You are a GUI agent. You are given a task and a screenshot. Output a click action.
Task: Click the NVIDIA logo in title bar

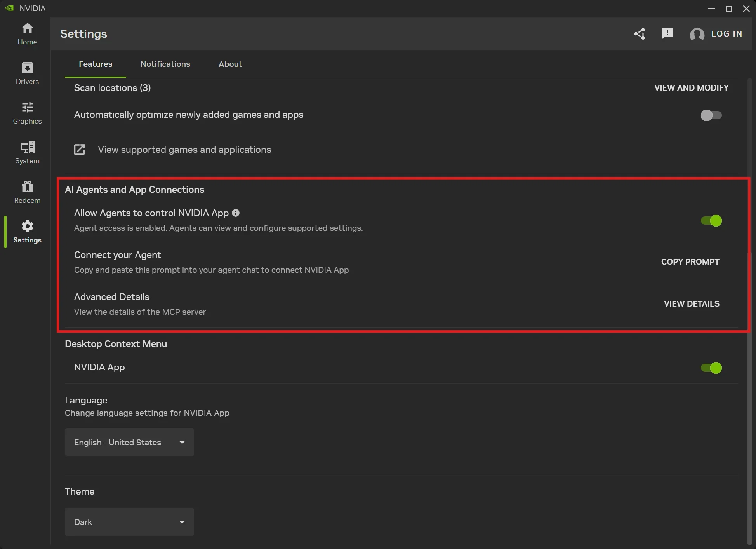coord(9,8)
